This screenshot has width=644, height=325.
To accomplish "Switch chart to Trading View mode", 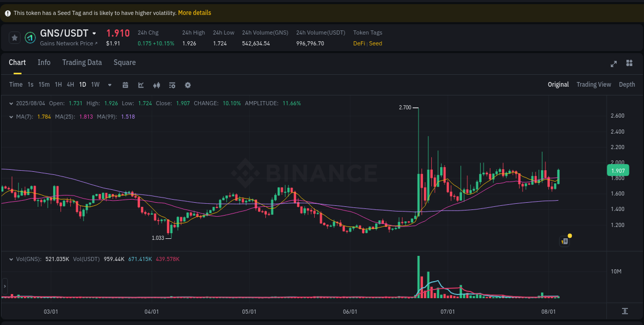I will point(594,85).
